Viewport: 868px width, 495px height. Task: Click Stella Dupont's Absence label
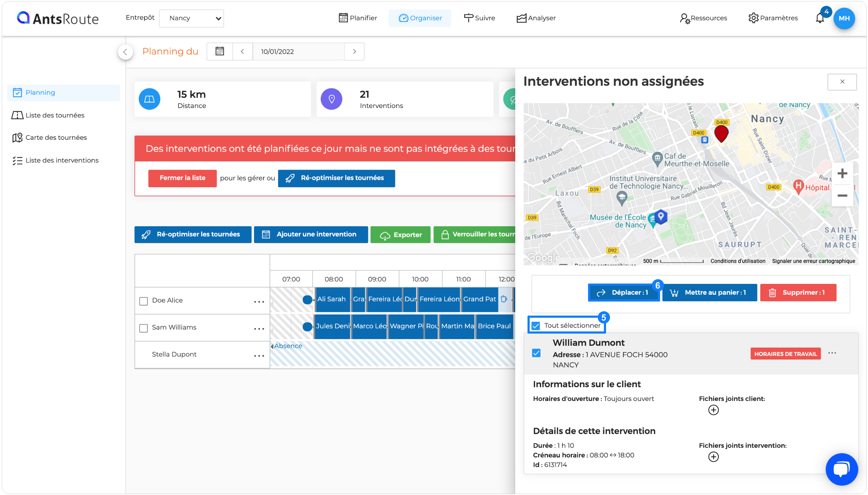tap(288, 346)
